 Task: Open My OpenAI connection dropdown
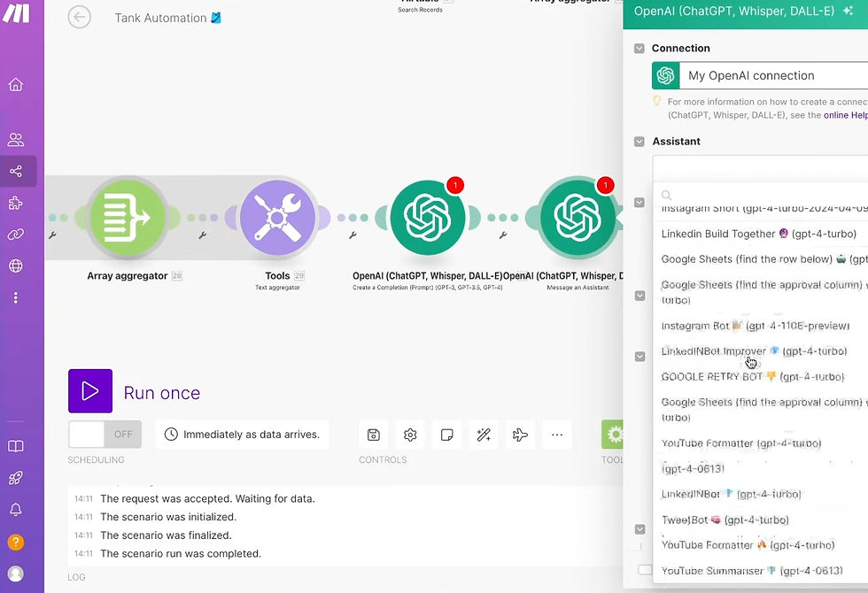(760, 75)
